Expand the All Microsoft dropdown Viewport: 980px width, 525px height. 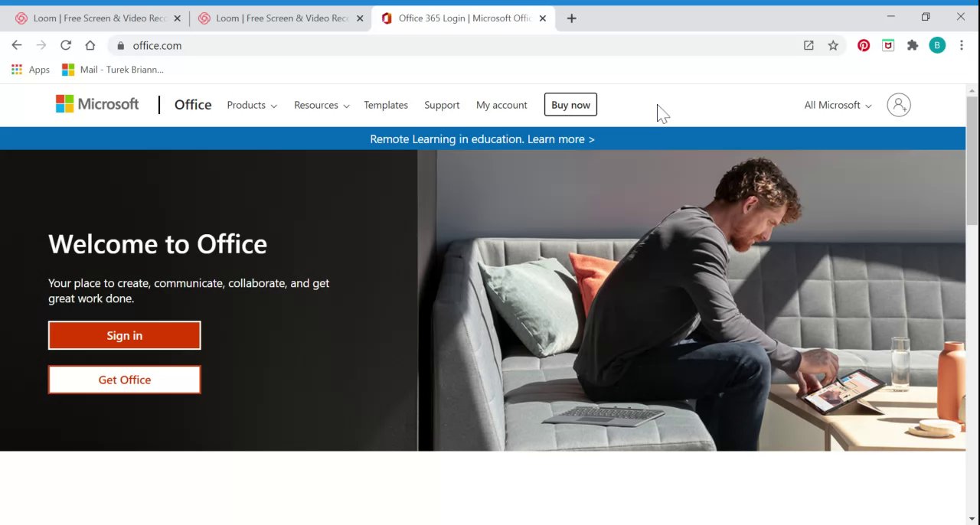838,105
